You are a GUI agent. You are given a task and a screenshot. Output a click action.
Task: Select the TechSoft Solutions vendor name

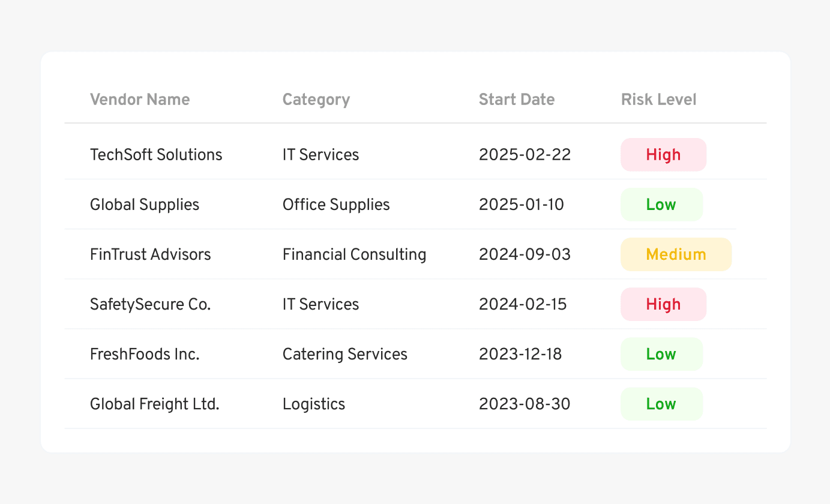156,154
